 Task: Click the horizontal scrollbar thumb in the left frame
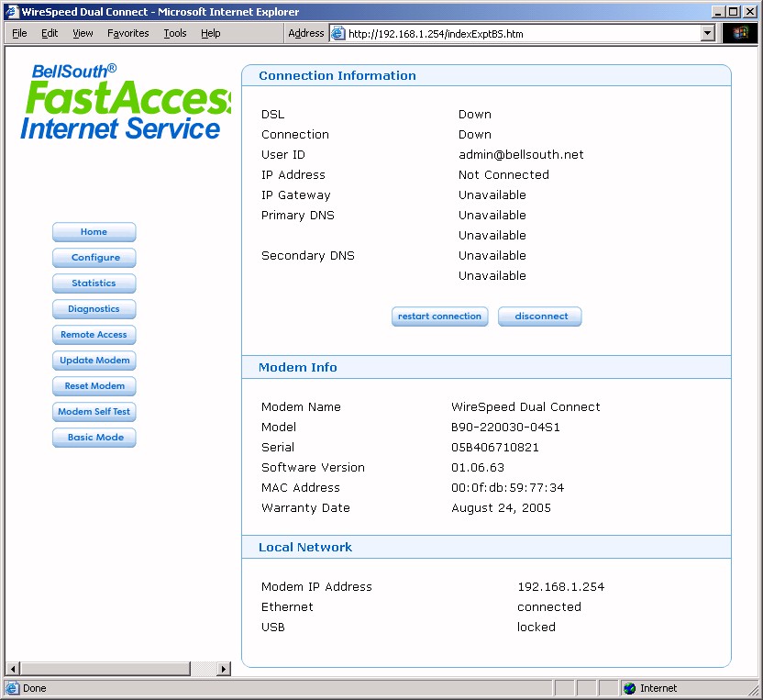click(x=105, y=669)
